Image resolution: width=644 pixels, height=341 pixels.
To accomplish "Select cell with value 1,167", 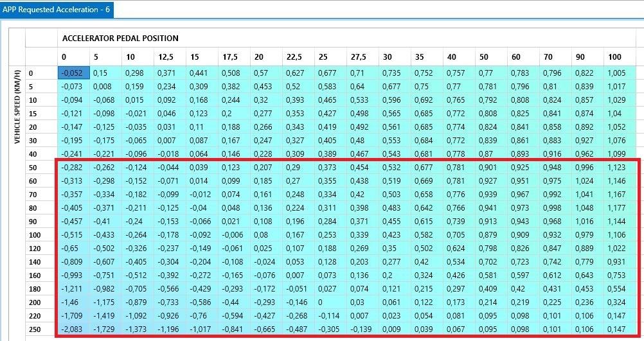I will pos(620,194).
